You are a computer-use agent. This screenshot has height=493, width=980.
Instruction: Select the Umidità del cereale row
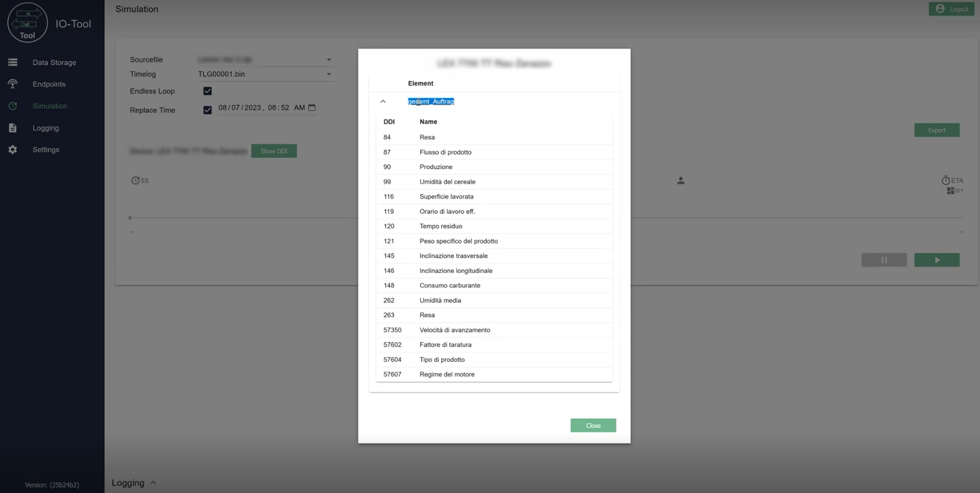494,181
